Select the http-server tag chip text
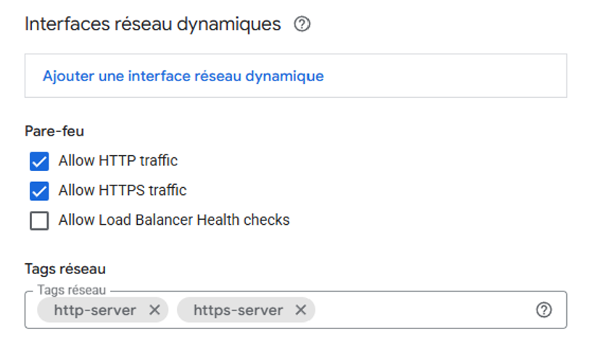The width and height of the screenshot is (615, 364). pos(95,310)
